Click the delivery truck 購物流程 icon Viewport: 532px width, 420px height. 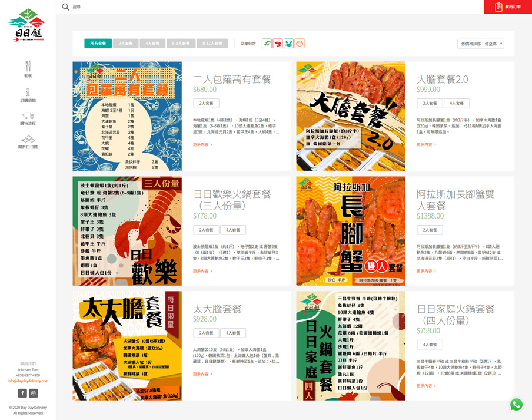tap(28, 116)
